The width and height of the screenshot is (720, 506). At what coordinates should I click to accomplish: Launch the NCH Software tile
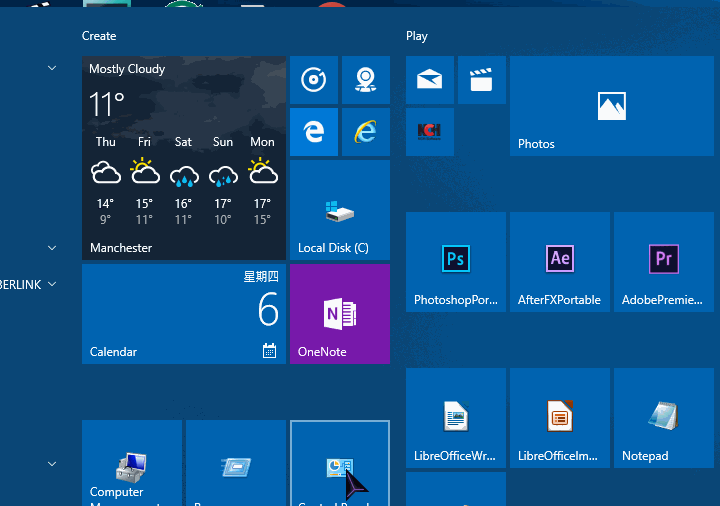pos(430,131)
